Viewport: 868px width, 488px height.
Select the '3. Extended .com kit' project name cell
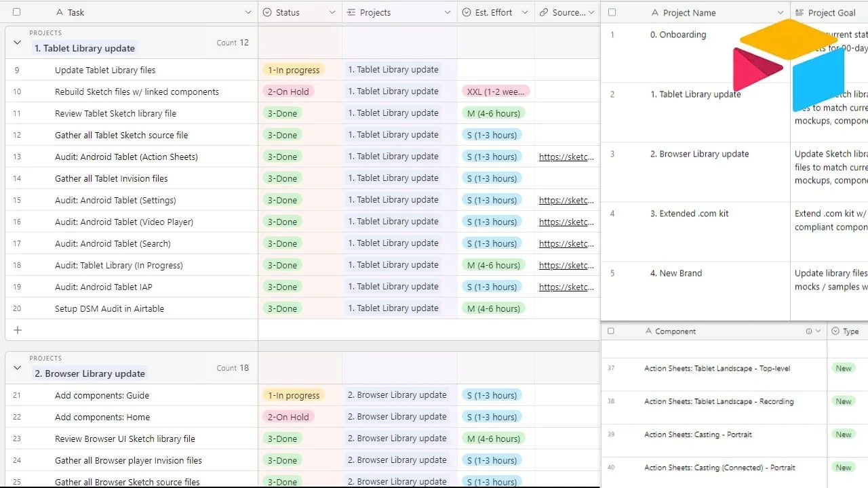click(696, 232)
